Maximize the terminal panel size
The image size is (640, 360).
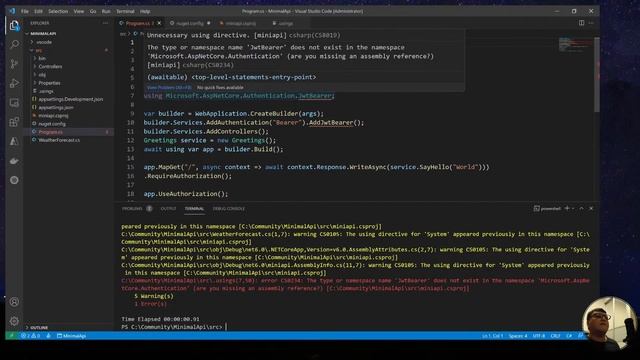coord(581,208)
